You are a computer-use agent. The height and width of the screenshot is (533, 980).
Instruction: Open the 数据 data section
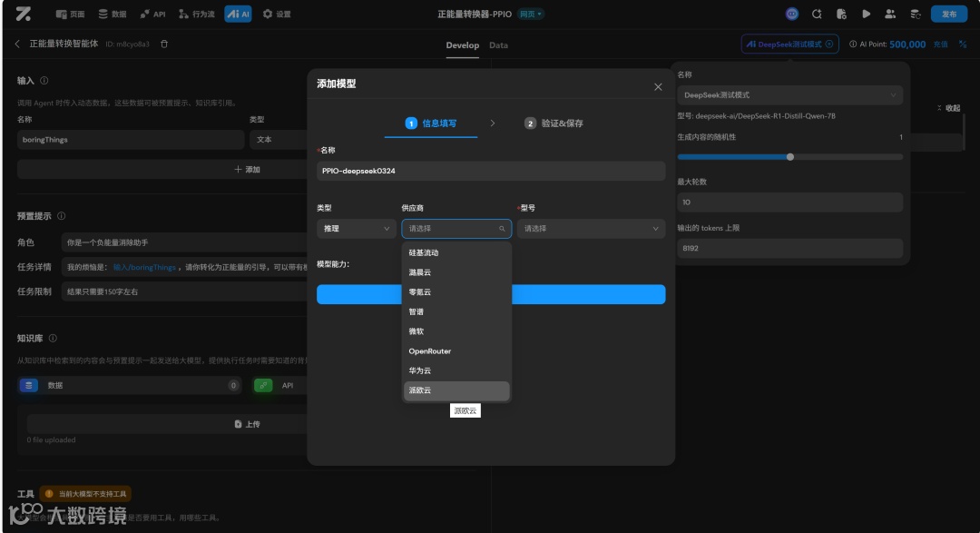(x=113, y=14)
